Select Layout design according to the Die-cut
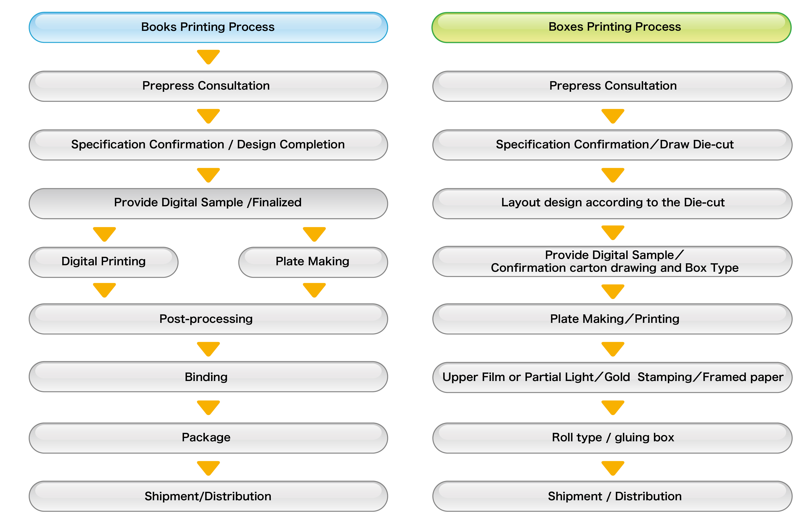The height and width of the screenshot is (525, 812). click(x=612, y=204)
